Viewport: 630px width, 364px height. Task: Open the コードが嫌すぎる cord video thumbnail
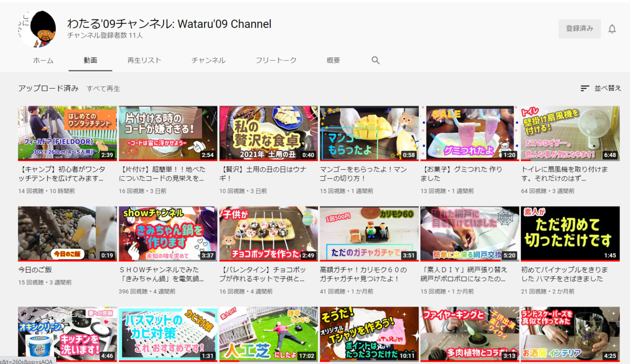[168, 133]
